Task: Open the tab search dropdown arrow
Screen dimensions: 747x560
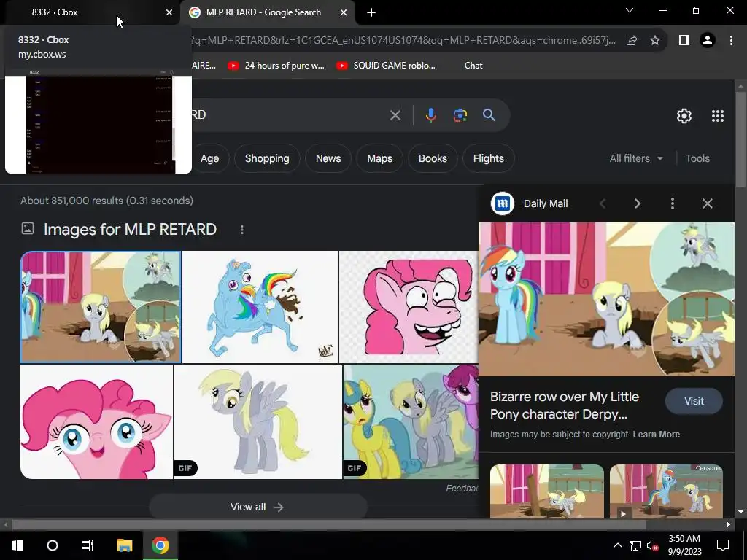Action: tap(630, 10)
